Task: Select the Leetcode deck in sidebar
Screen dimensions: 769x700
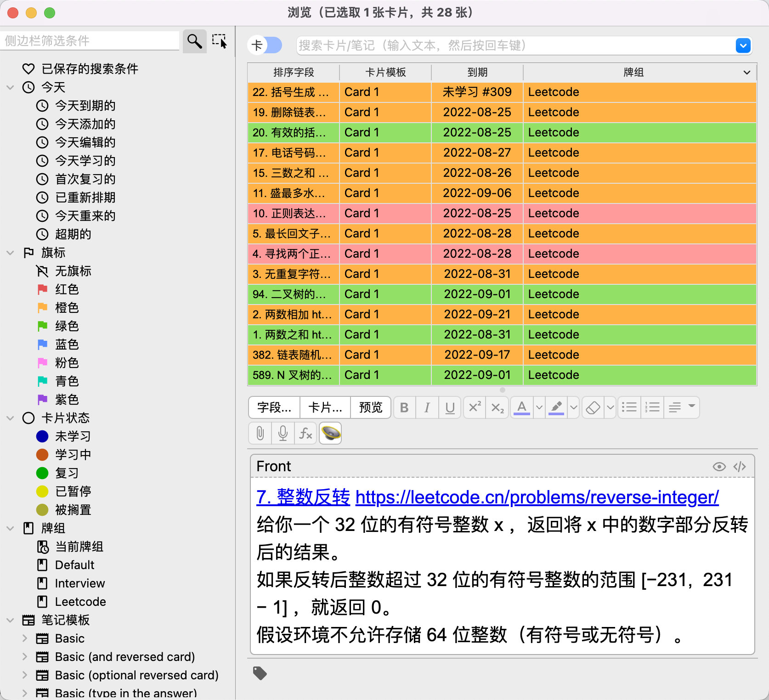Action: pos(80,602)
